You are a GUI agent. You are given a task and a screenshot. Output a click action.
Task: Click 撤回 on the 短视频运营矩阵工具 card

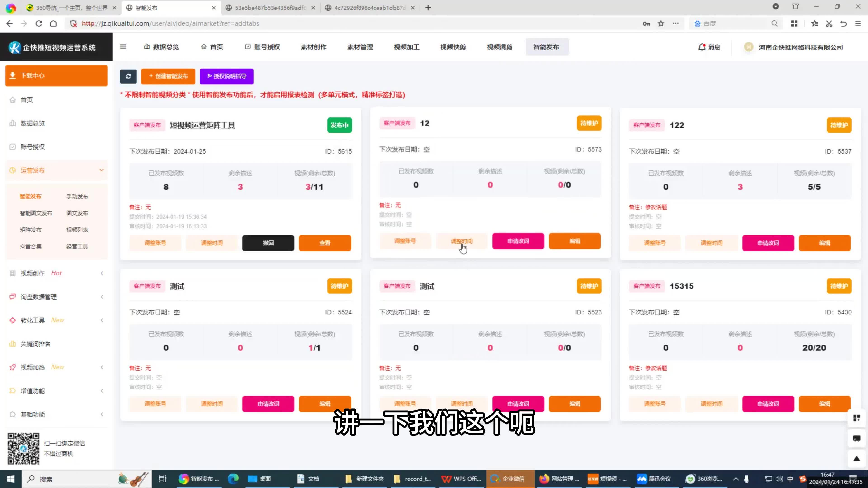click(x=268, y=243)
